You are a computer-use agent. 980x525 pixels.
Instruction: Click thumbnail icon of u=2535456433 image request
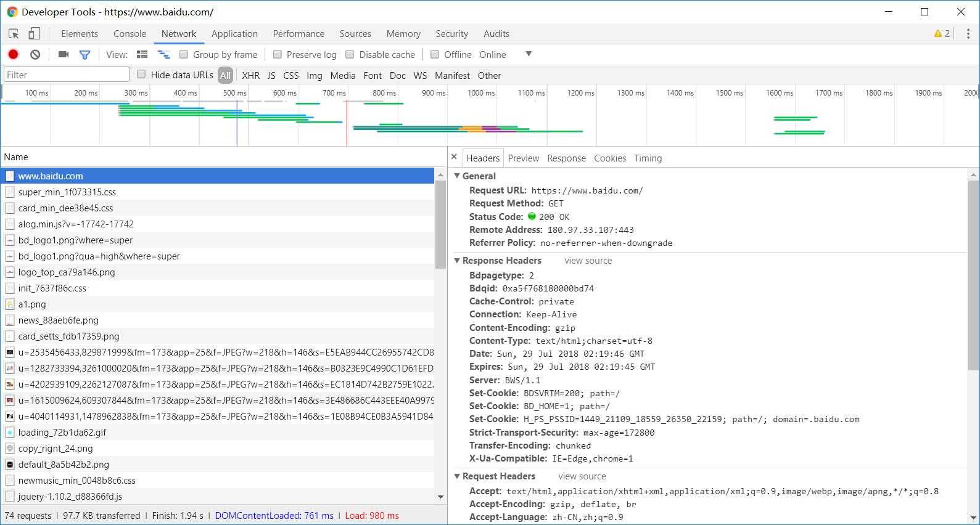click(10, 352)
